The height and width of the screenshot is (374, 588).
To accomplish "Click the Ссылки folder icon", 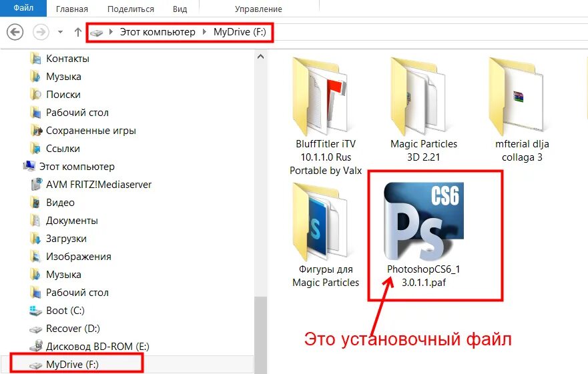I will [35, 149].
